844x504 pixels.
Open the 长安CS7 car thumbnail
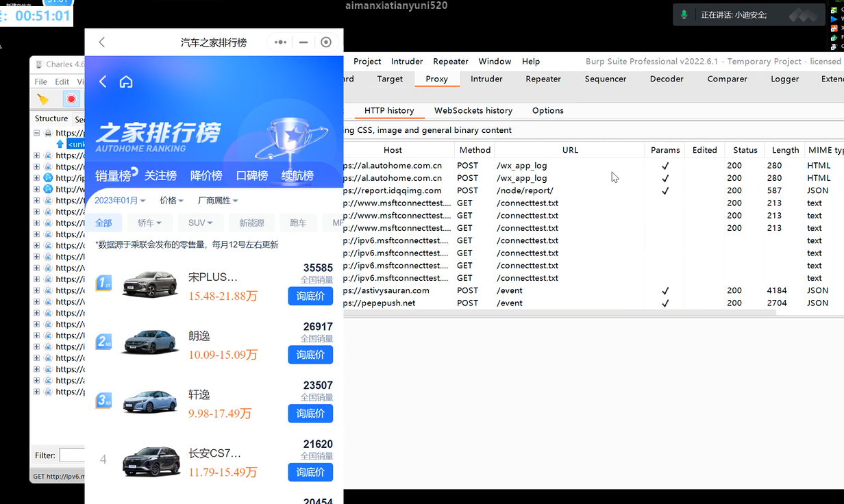(151, 461)
